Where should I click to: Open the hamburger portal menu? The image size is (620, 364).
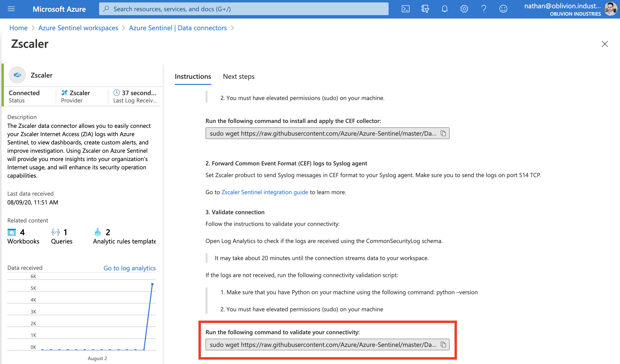pyautogui.click(x=11, y=9)
